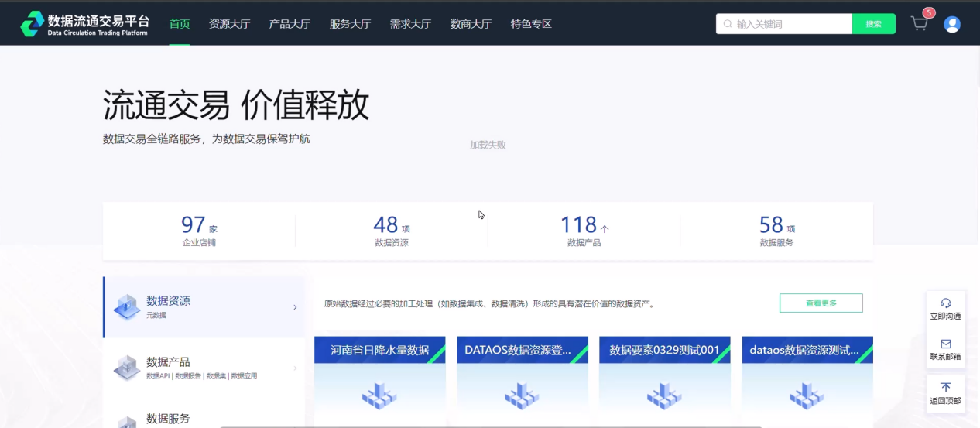Select the 特色专区 menu item
980x428 pixels.
[x=531, y=24]
